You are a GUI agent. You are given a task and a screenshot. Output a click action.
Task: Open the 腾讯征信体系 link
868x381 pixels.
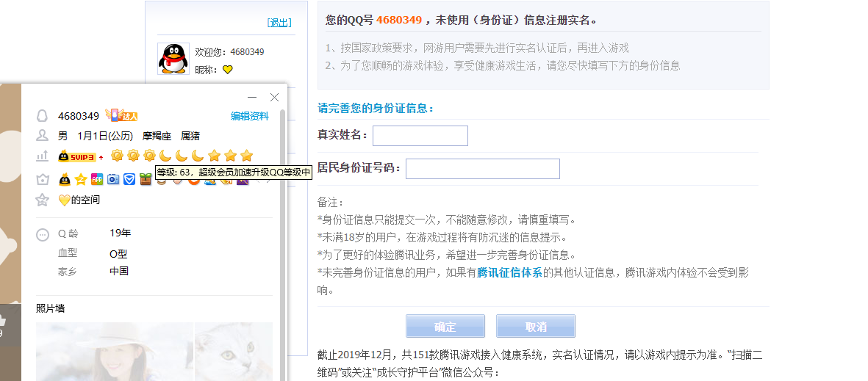(509, 272)
